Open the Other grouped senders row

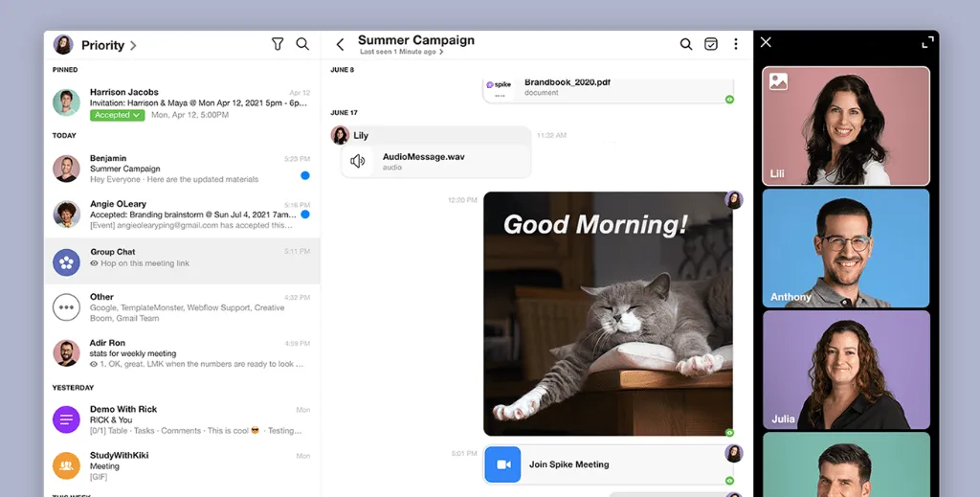click(x=182, y=307)
